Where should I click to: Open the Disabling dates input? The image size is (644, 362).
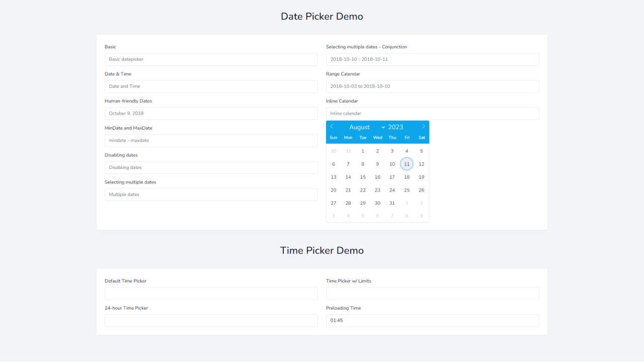(x=211, y=167)
